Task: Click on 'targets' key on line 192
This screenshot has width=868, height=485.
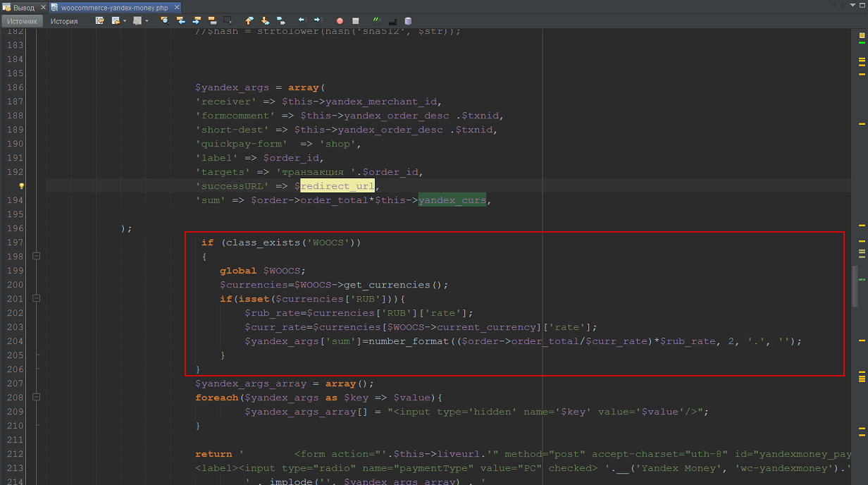Action: [223, 172]
